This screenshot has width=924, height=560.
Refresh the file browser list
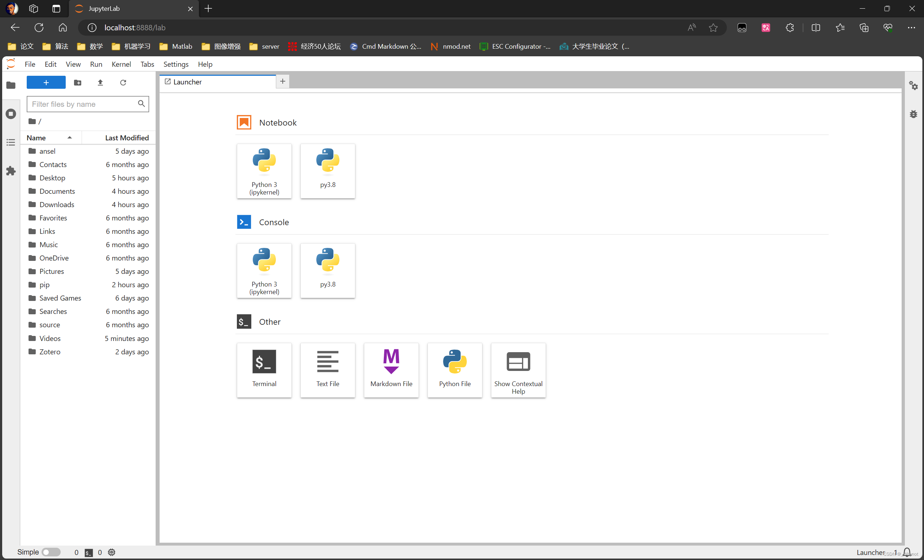[x=123, y=83]
